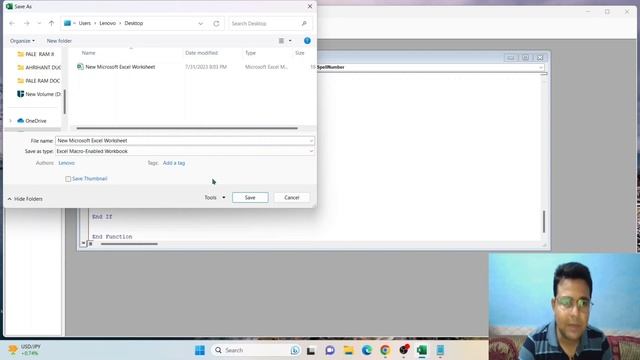
Task: Launch Google Chrome from taskbar
Action: 385,350
